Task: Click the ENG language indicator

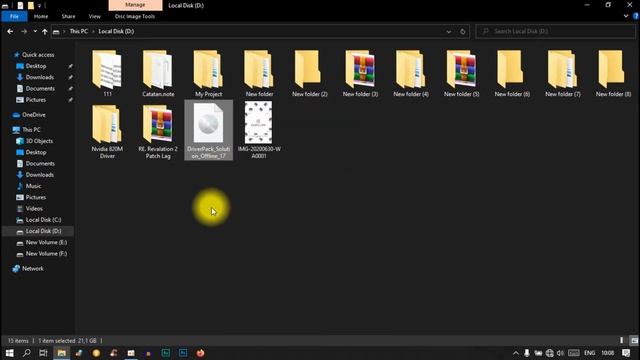Action: coord(589,353)
